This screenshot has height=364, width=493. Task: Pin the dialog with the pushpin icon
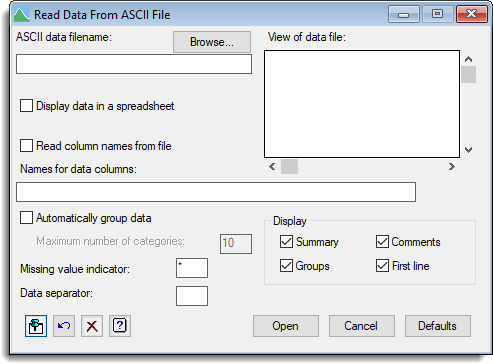[36, 326]
